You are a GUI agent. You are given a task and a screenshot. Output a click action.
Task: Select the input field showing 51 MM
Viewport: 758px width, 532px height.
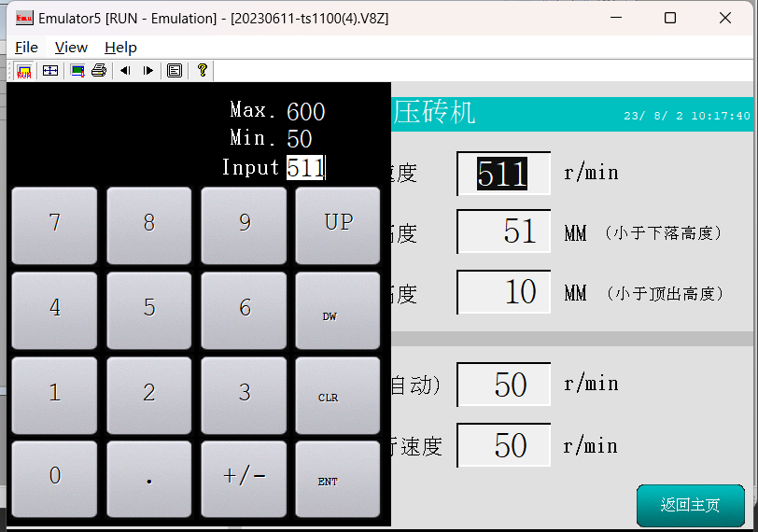[x=504, y=231]
